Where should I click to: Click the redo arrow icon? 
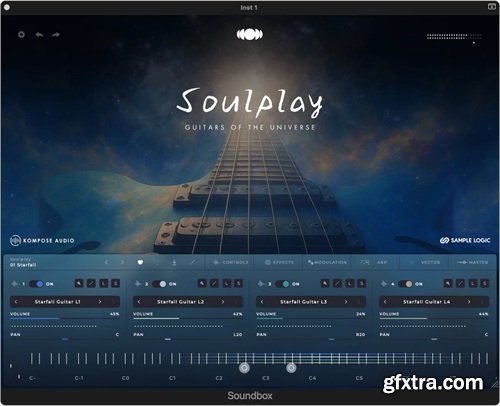pos(56,34)
